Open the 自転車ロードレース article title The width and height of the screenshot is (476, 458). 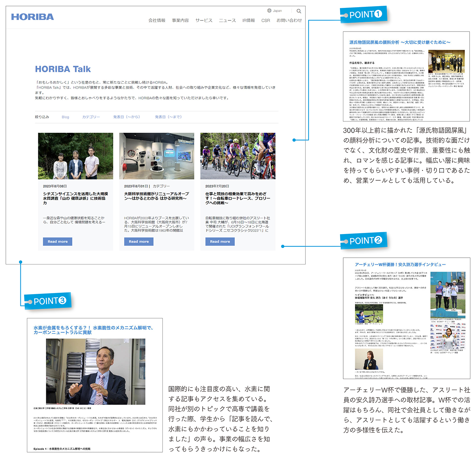(x=238, y=198)
